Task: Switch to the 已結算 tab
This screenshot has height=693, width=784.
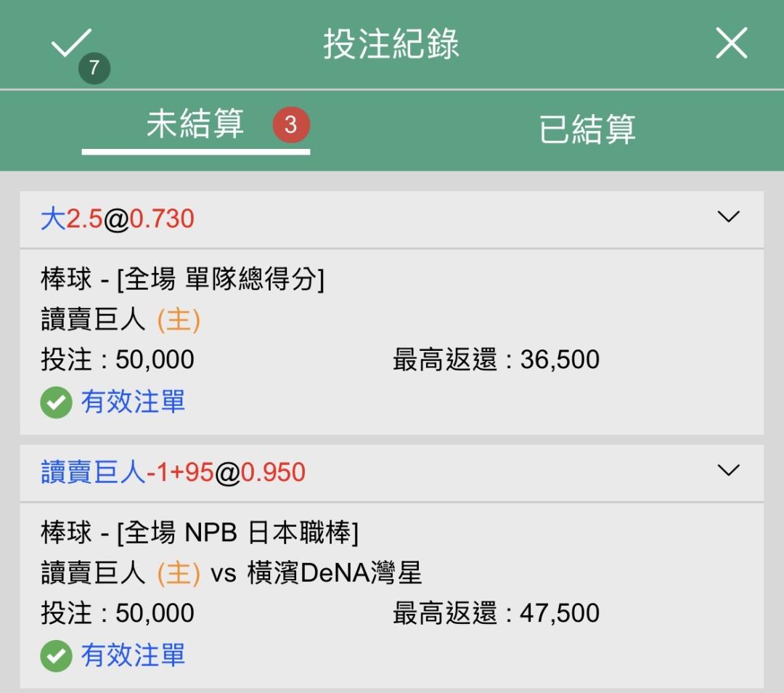Action: click(587, 129)
